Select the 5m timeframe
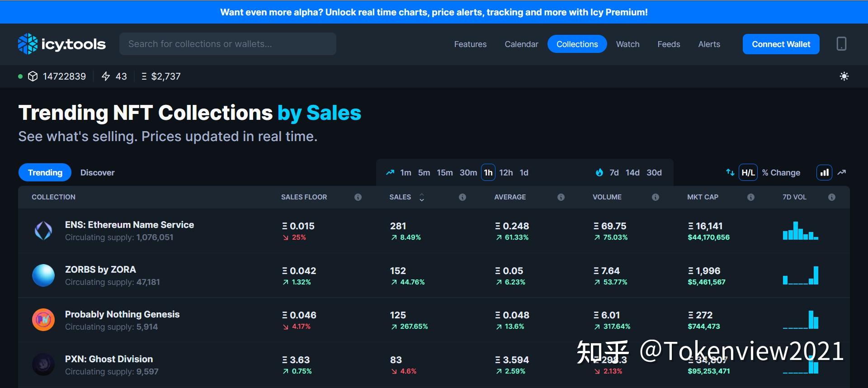 [424, 173]
